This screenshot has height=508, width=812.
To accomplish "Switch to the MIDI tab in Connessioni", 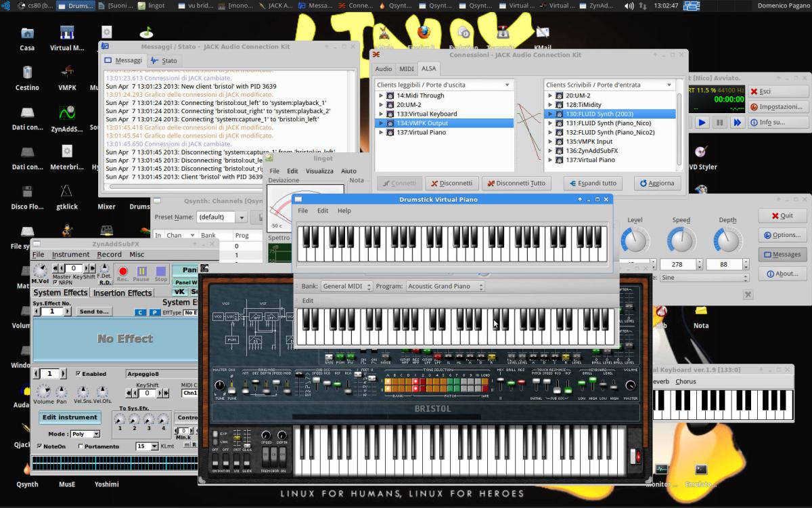I will [407, 68].
